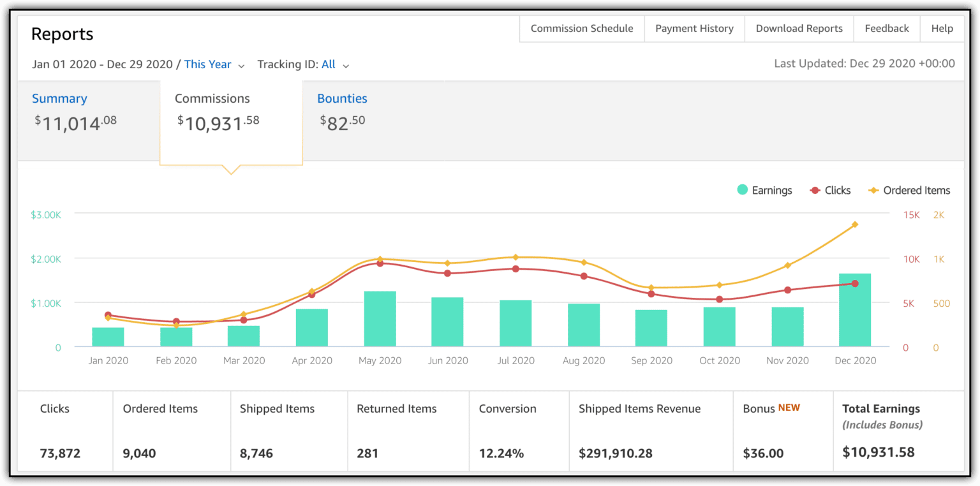Send Feedback
The width and height of the screenshot is (980, 486).
click(x=887, y=29)
